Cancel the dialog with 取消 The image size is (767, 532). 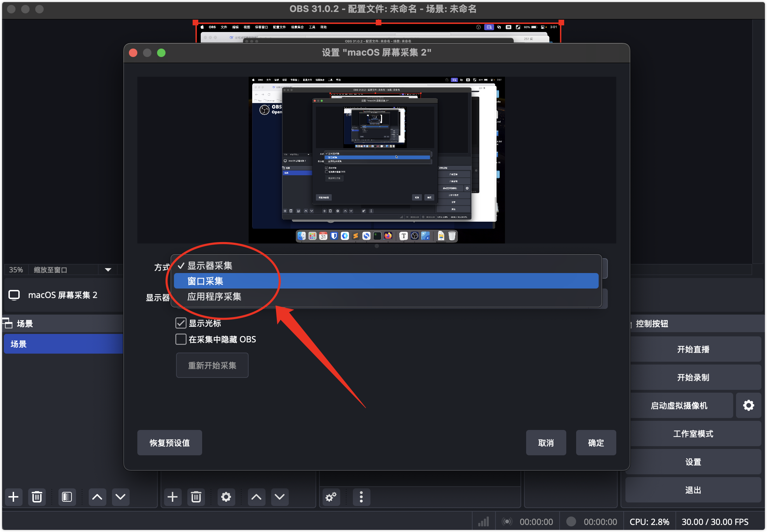546,443
